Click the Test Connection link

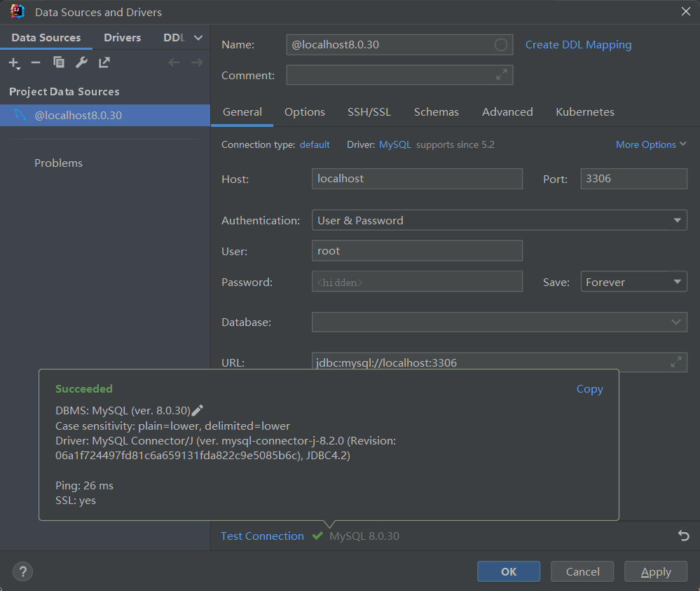pyautogui.click(x=262, y=536)
